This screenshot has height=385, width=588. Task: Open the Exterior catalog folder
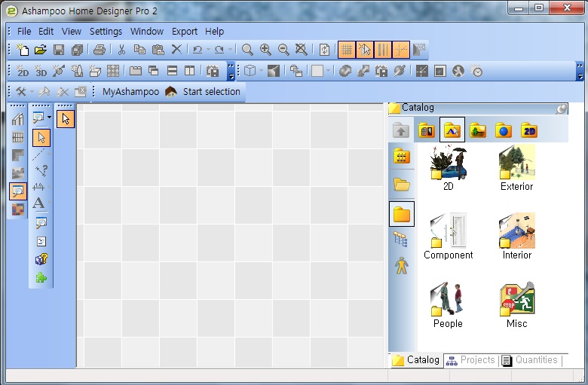pyautogui.click(x=516, y=168)
